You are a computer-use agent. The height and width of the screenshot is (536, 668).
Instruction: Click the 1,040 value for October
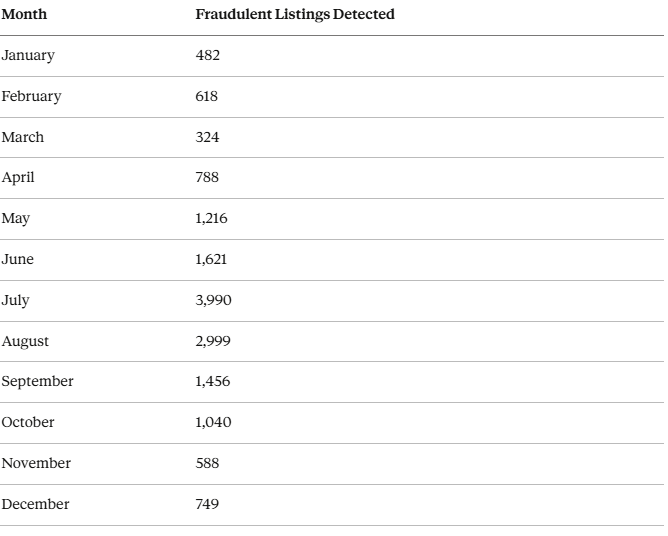click(213, 423)
